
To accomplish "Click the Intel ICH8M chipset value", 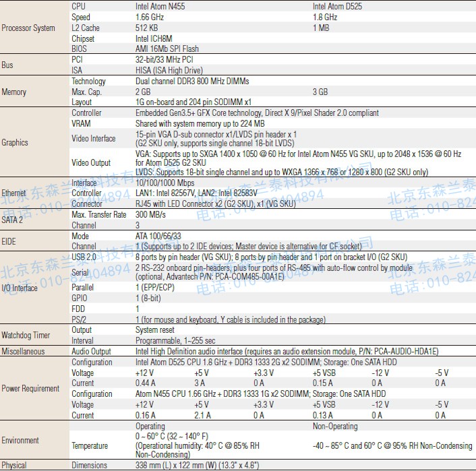I will (156, 38).
